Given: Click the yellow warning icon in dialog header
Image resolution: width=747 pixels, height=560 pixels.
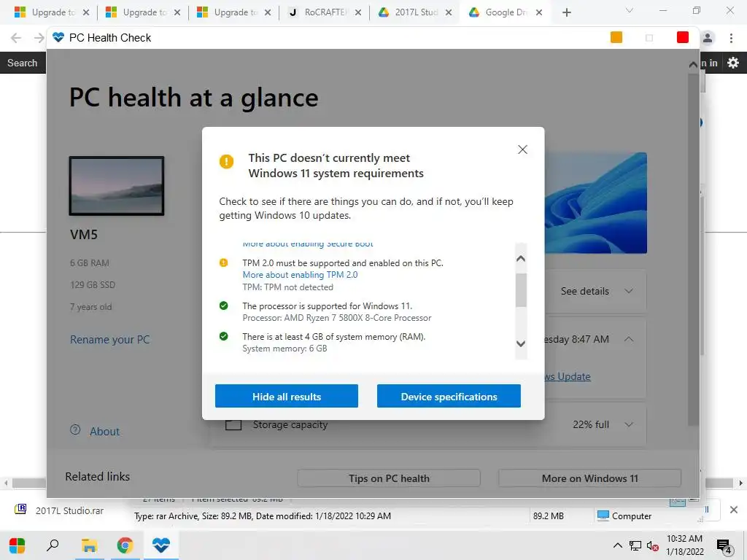Looking at the screenshot, I should [x=226, y=162].
